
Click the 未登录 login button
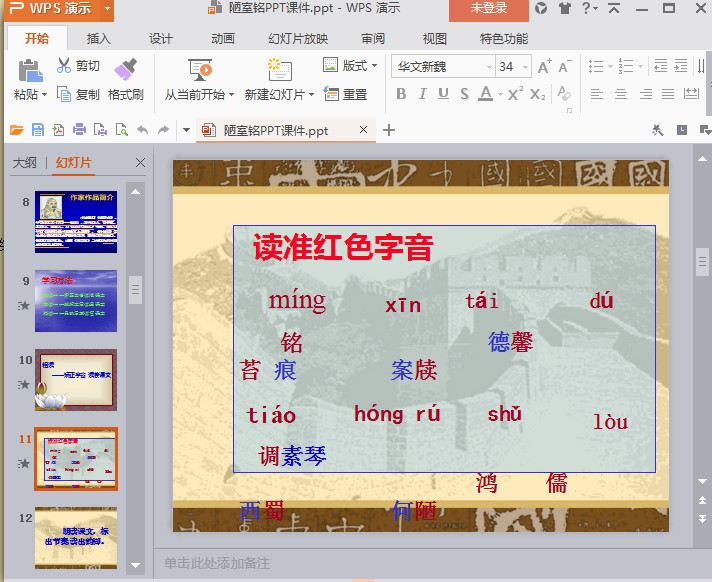click(489, 9)
